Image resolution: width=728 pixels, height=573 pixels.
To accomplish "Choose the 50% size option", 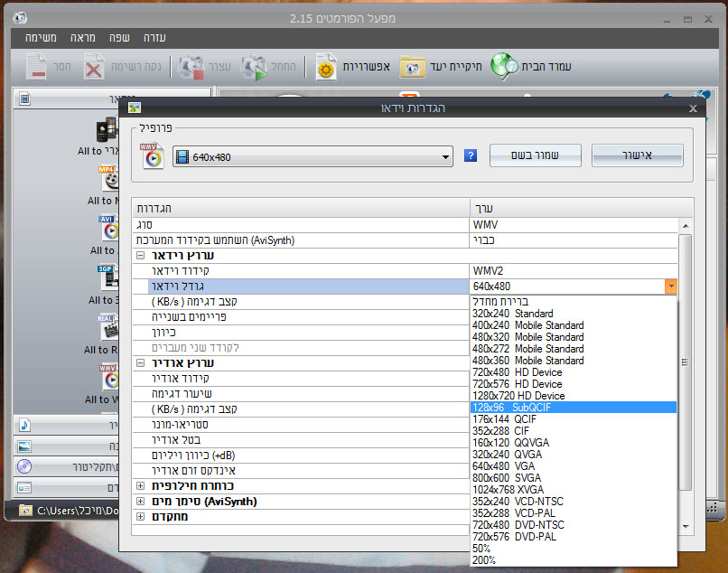I will pos(574,549).
